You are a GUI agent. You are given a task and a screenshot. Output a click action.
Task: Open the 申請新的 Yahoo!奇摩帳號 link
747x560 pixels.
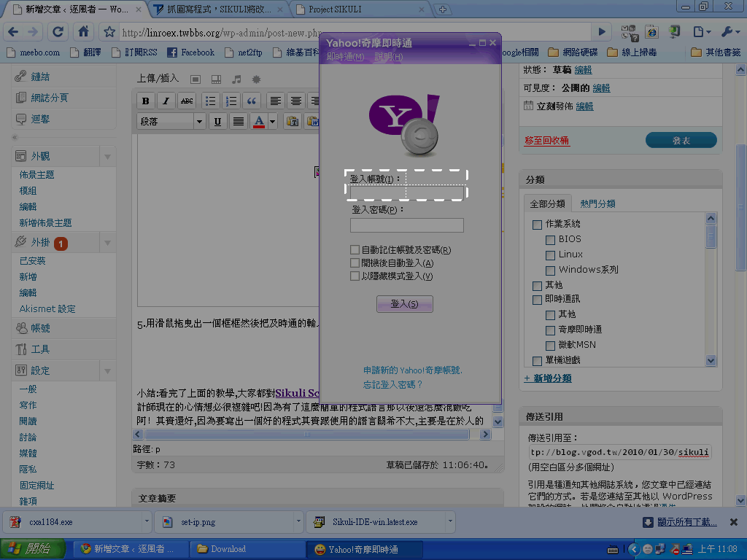tap(413, 370)
